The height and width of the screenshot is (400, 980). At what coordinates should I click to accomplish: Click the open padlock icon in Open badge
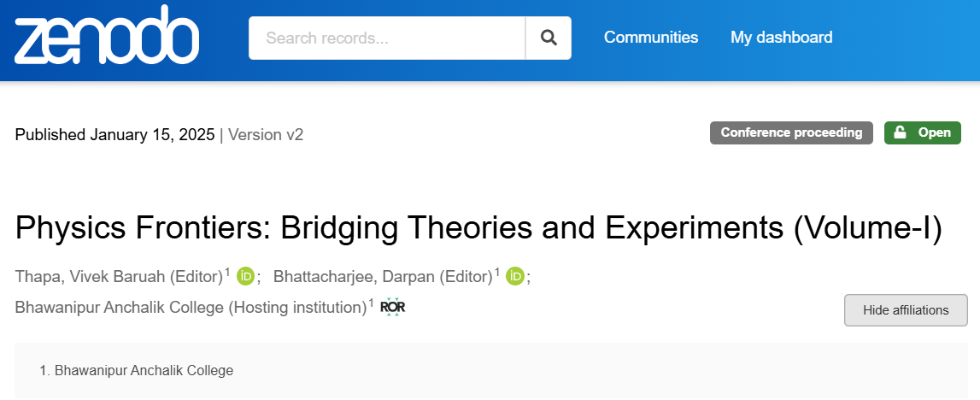point(900,132)
